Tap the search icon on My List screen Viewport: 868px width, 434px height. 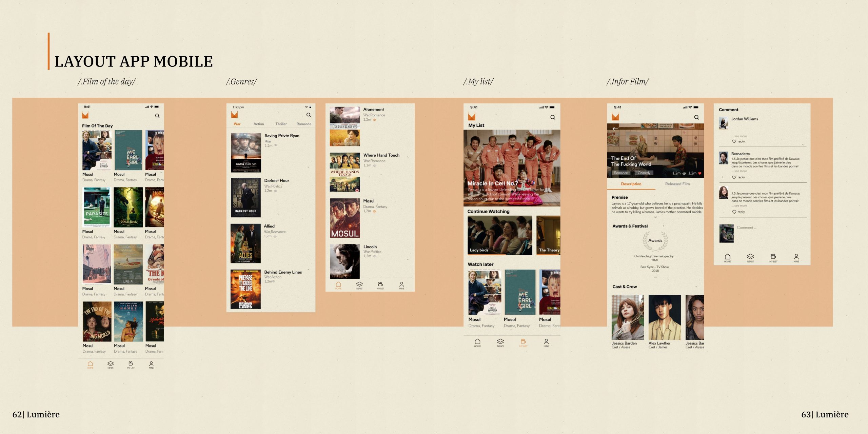pos(553,117)
